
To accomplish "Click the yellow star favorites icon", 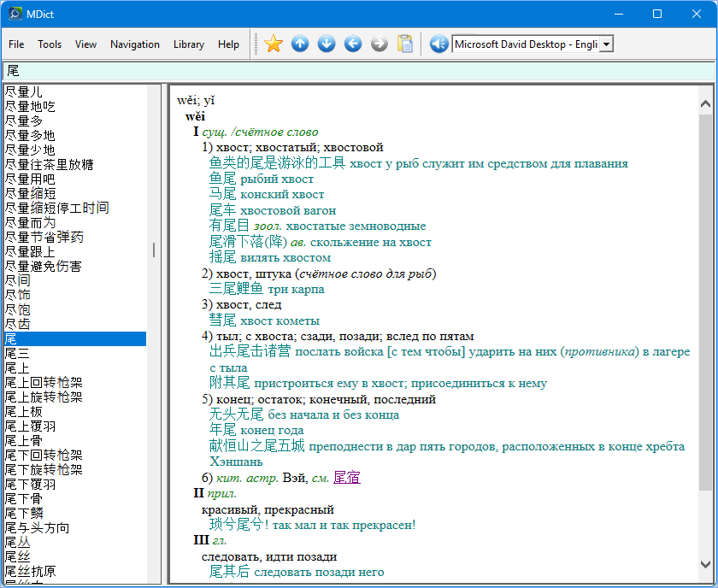I will coord(273,44).
